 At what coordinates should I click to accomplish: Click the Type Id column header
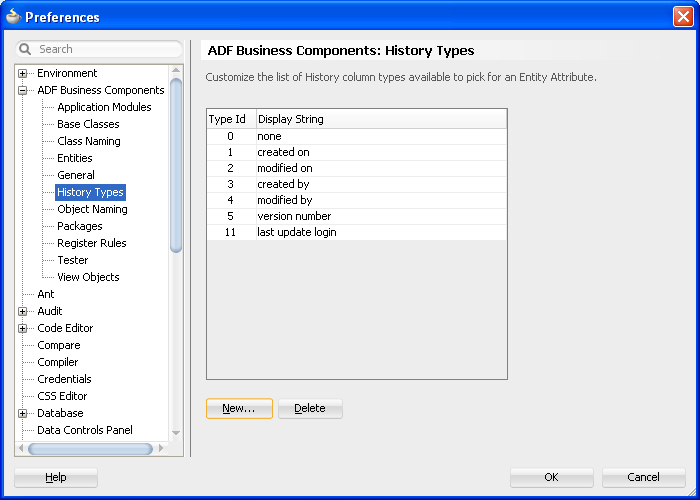tap(231, 119)
